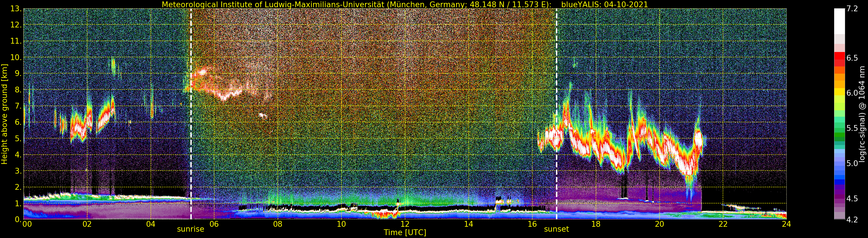Click the height axis tick label 10
Image resolution: width=868 pixels, height=238 pixels.
[x=16, y=57]
